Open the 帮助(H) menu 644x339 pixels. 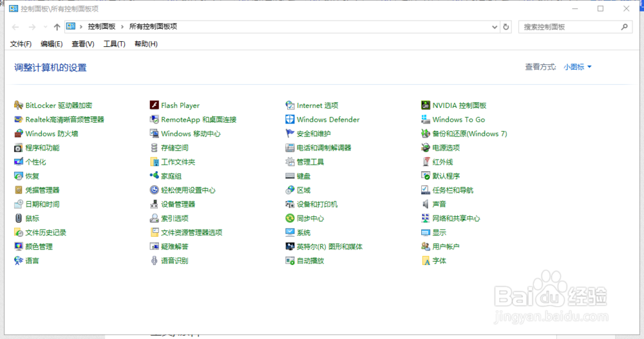pos(146,44)
